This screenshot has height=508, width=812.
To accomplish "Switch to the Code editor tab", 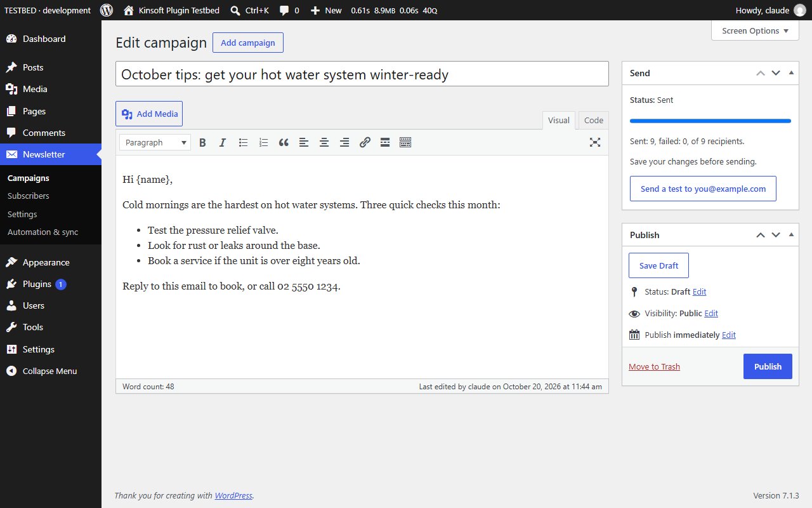I will (x=594, y=121).
